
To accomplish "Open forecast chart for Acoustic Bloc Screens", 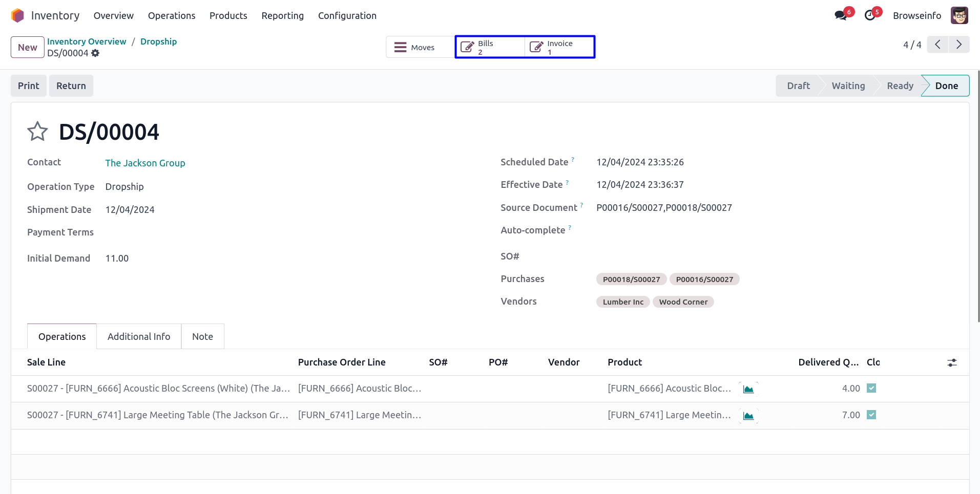I will (x=748, y=389).
